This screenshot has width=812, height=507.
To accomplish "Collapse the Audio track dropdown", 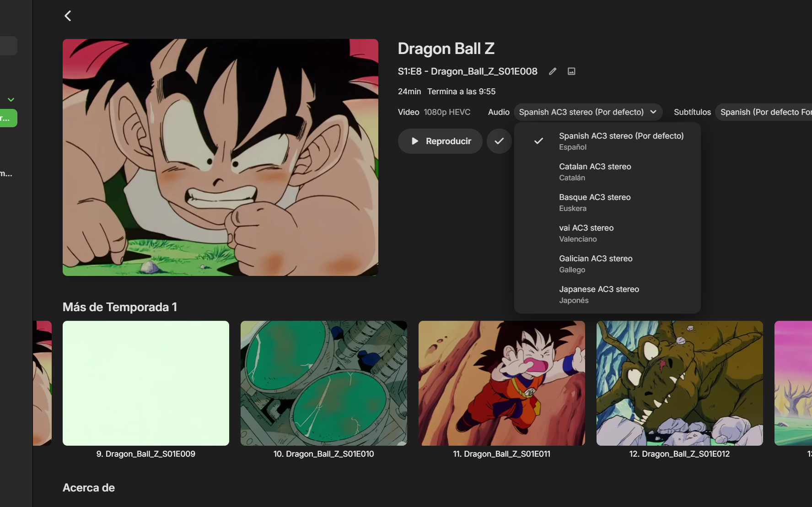I will click(x=588, y=112).
